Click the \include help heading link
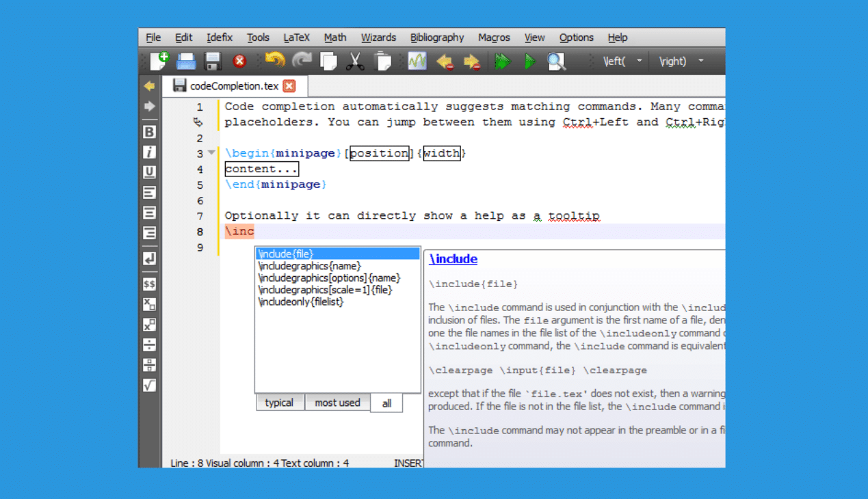The image size is (868, 499). coord(453,259)
